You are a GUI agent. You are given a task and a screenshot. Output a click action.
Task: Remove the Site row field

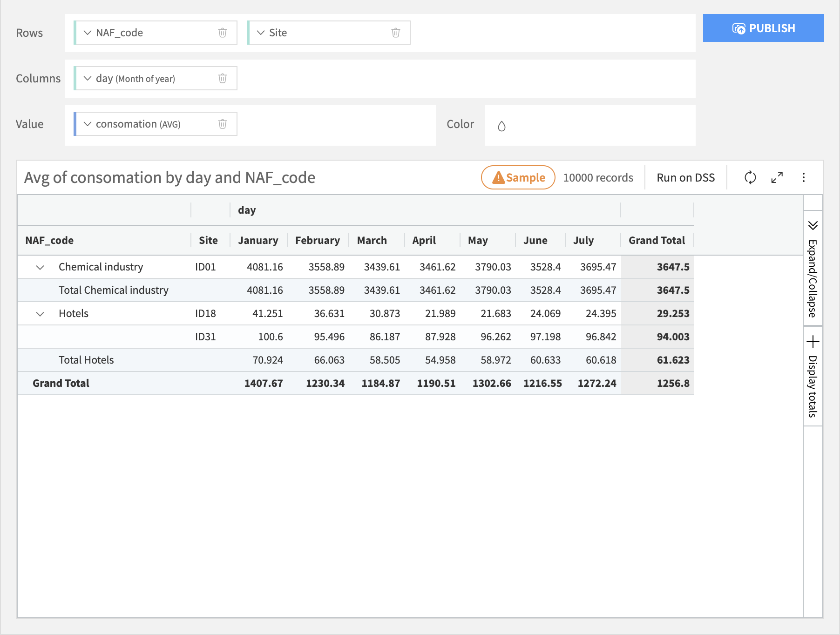(x=396, y=33)
